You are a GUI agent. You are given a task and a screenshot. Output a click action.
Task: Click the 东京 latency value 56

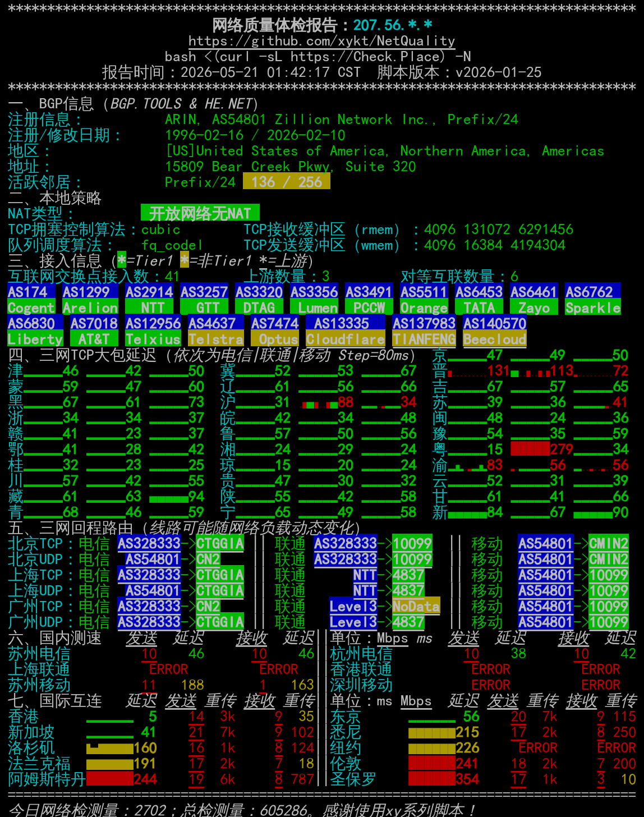tap(471, 717)
